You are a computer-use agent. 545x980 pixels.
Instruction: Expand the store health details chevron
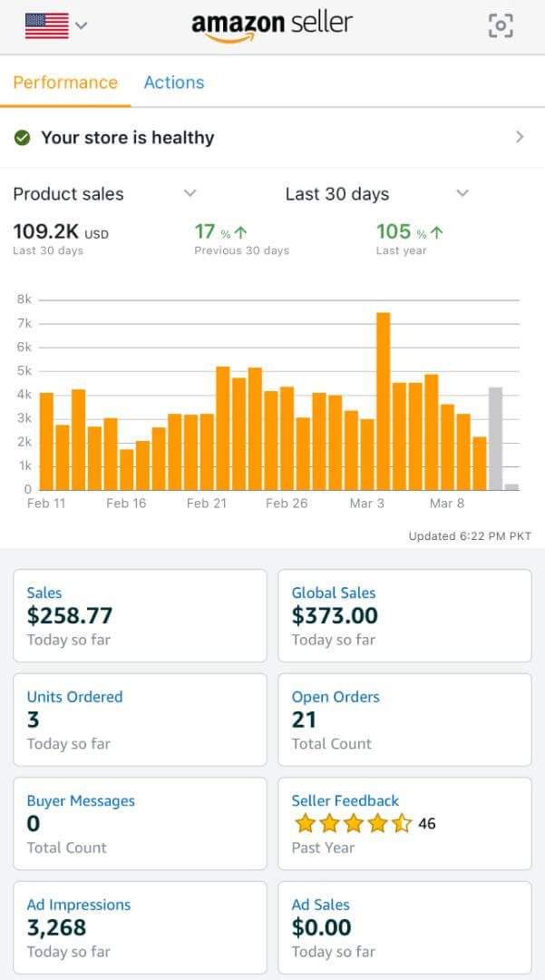point(520,137)
